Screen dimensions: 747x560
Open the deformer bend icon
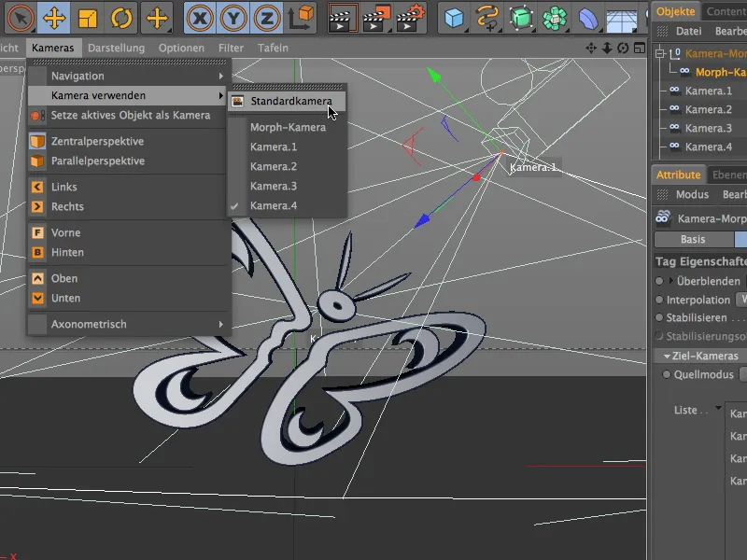(588, 18)
